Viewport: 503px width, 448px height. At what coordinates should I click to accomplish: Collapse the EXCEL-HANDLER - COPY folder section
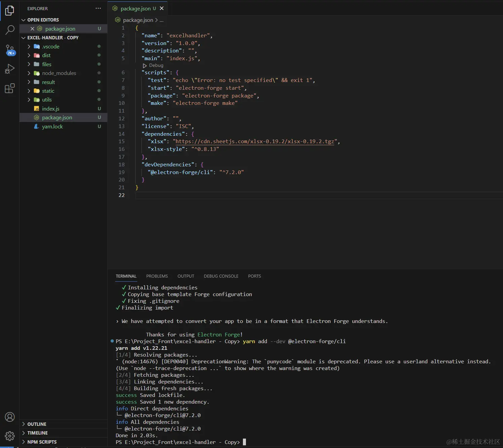[x=64, y=38]
